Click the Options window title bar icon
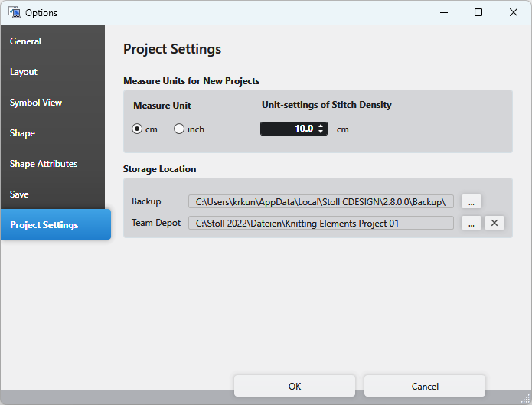Image resolution: width=532 pixels, height=405 pixels. pyautogui.click(x=14, y=12)
